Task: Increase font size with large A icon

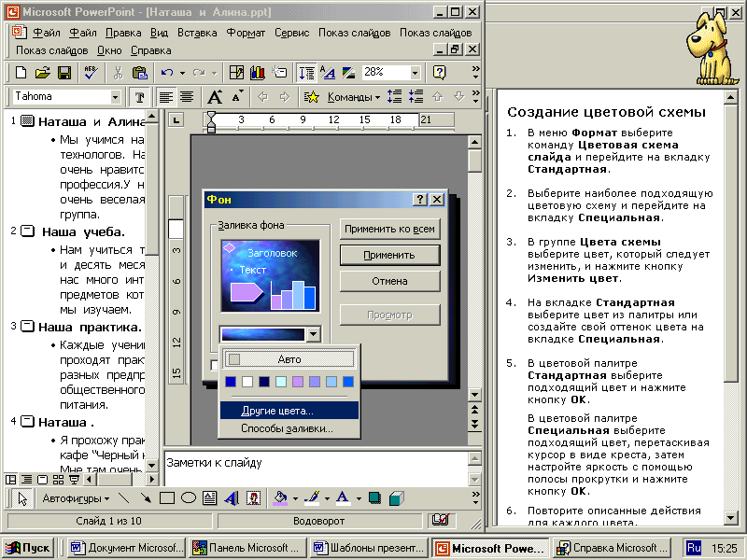Action: click(215, 97)
